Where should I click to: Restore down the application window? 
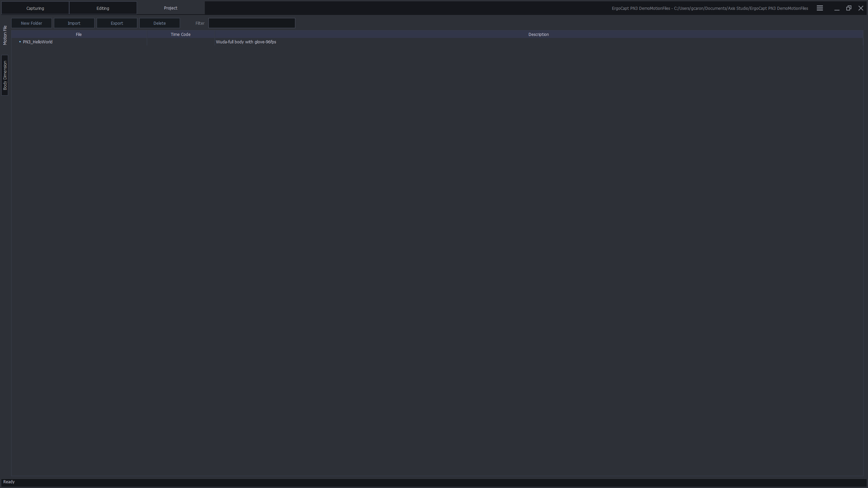point(849,8)
